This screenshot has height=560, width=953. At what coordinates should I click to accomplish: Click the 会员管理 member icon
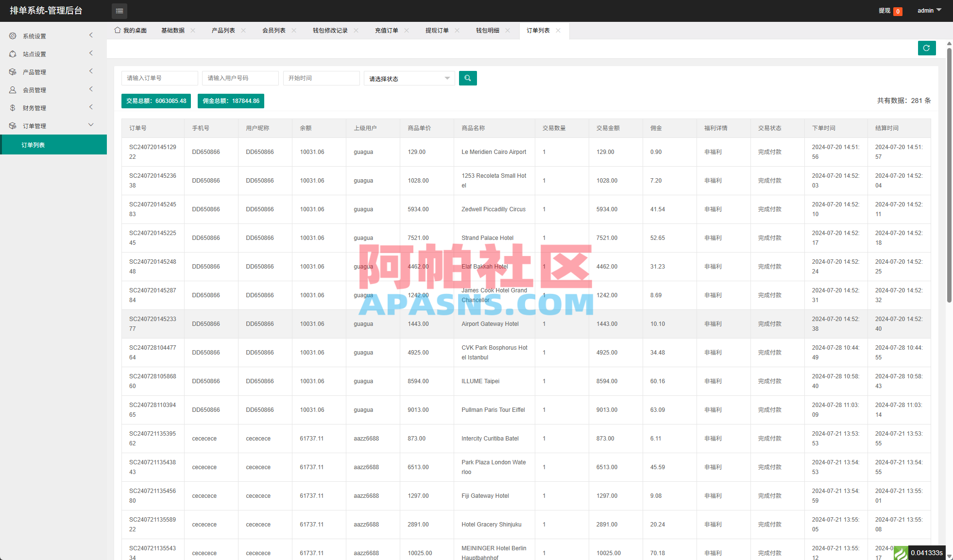tap(12, 89)
